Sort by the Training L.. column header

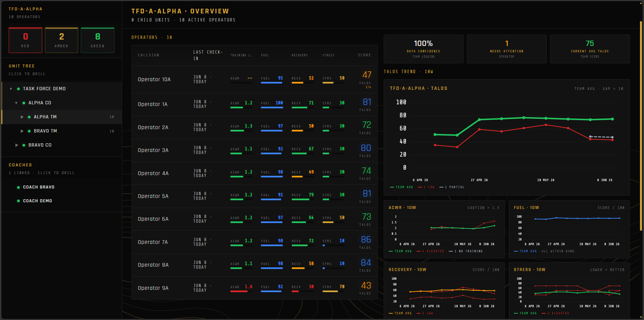(241, 55)
